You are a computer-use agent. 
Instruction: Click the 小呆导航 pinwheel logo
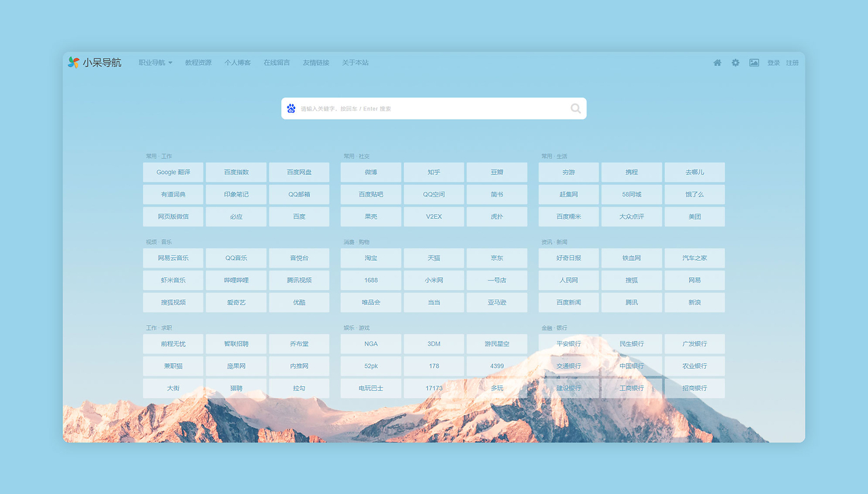tap(74, 62)
